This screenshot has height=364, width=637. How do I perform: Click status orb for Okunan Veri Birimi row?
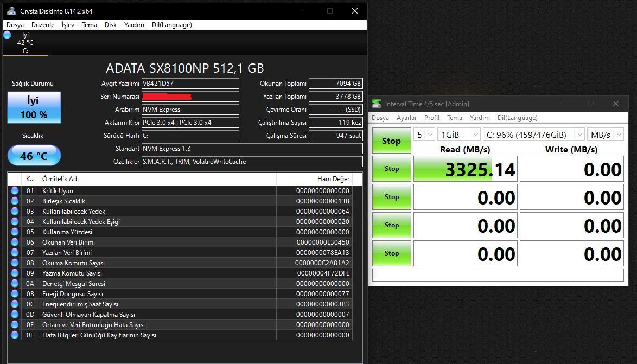pyautogui.click(x=15, y=242)
